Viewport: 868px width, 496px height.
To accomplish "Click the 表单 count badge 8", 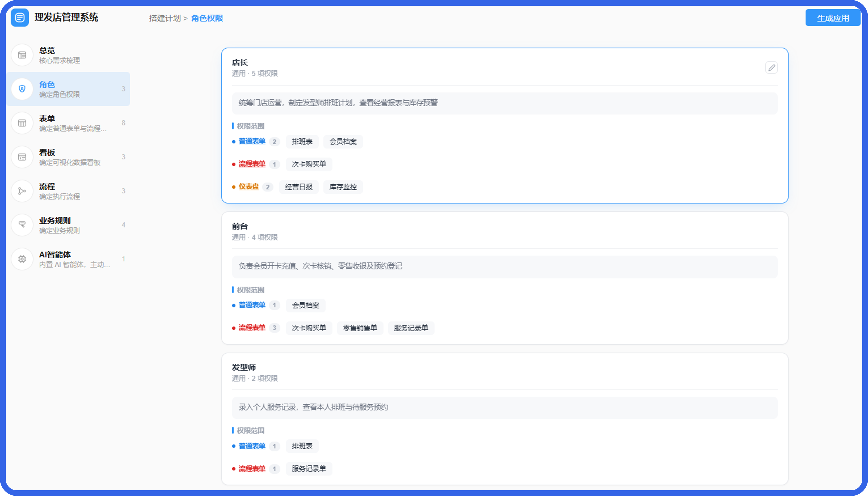I will pyautogui.click(x=123, y=123).
